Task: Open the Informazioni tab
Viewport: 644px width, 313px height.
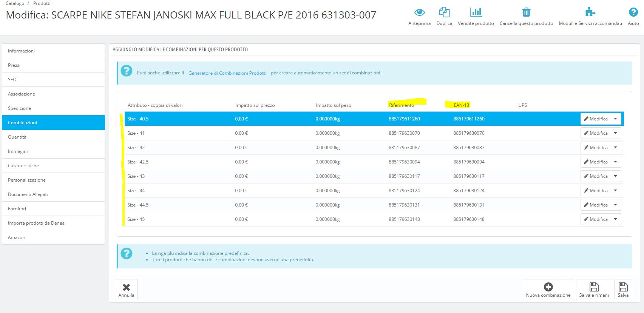Action: [53, 51]
